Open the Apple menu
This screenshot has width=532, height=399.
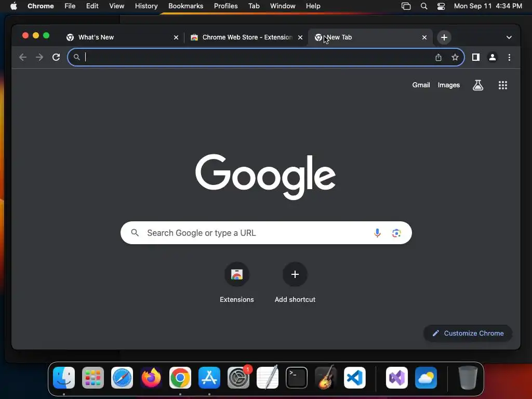point(14,6)
